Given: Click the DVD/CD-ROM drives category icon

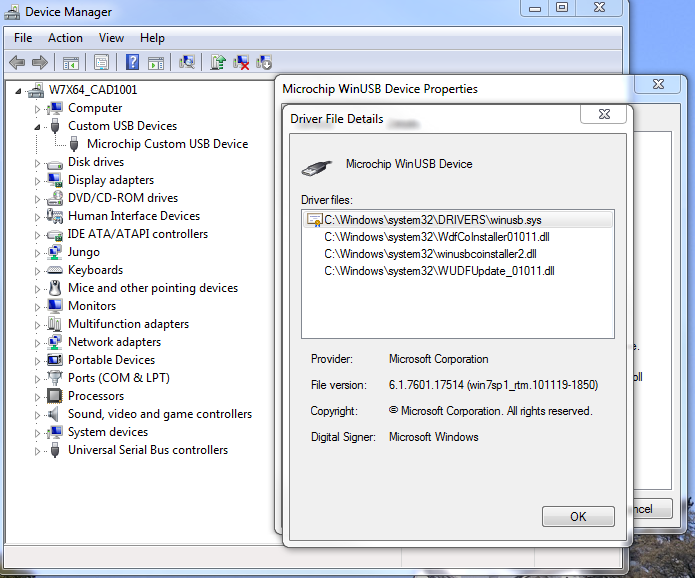Looking at the screenshot, I should point(55,198).
